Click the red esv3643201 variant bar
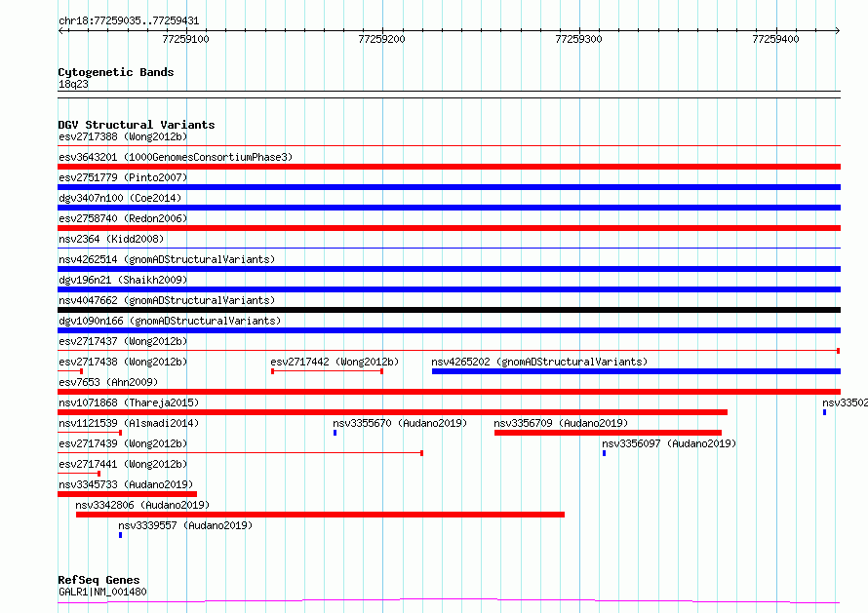 pos(449,167)
